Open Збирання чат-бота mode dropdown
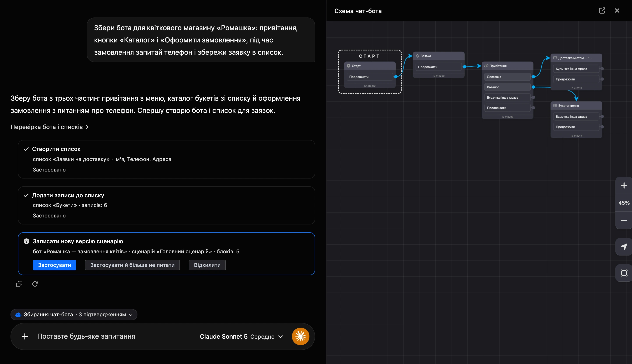 [74, 315]
